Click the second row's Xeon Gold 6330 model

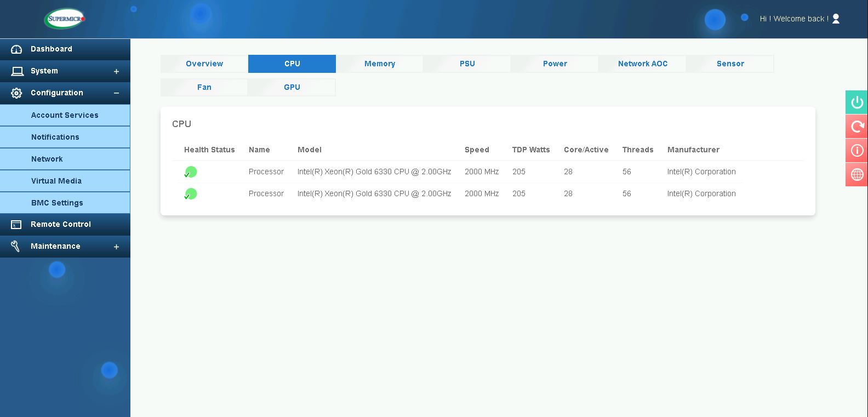pyautogui.click(x=374, y=193)
